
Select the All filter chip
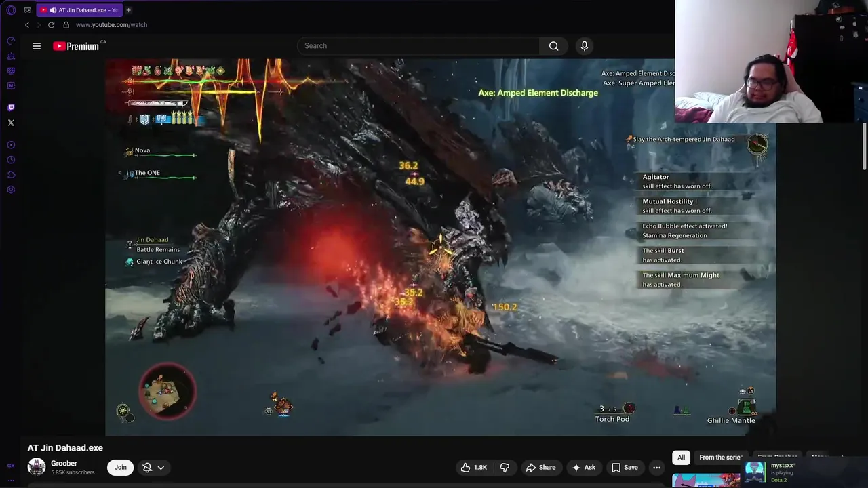pyautogui.click(x=682, y=457)
